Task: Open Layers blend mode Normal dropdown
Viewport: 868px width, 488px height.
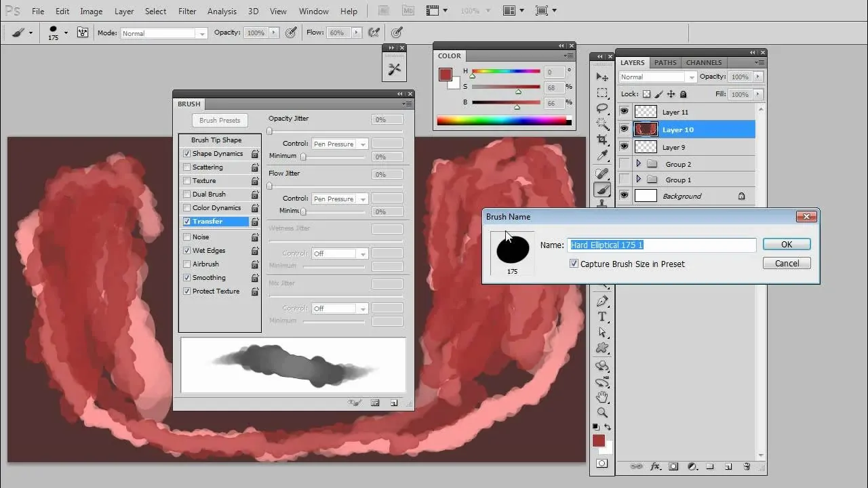Action: pyautogui.click(x=658, y=77)
